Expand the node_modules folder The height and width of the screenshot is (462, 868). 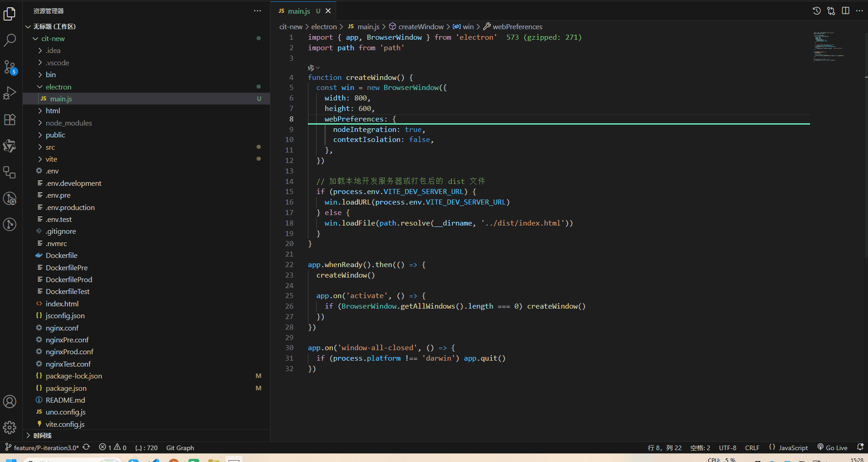coord(146,123)
